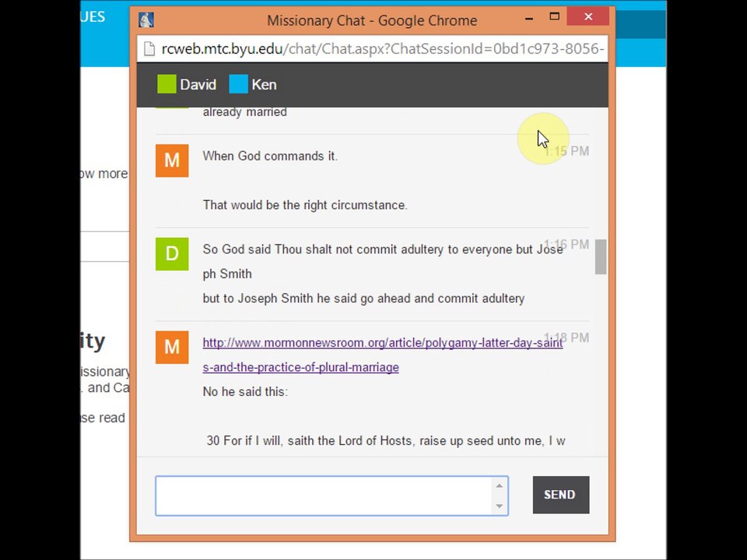Screen dimensions: 747x560
Task: Click the orange M avatar beside 'When God commands it'
Action: [172, 160]
